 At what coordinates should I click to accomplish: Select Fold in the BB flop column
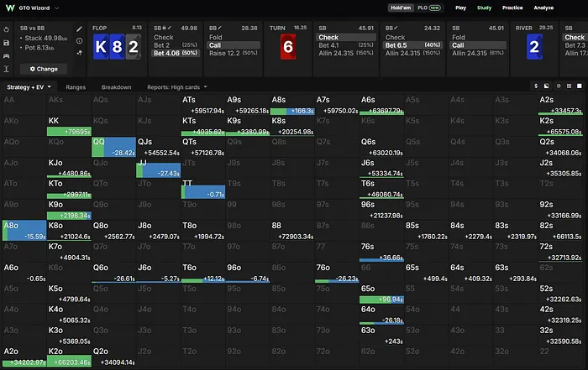click(x=234, y=37)
